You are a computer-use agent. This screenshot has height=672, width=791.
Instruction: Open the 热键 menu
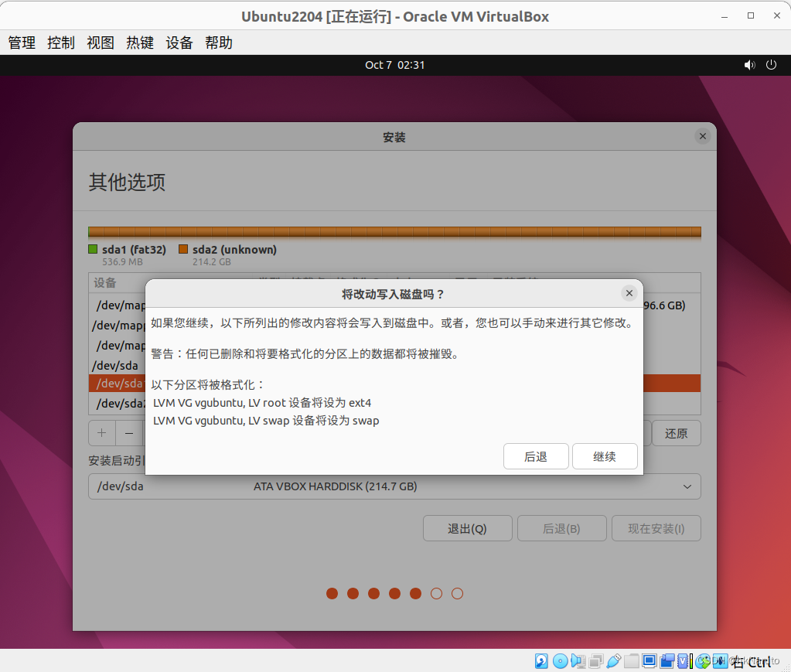click(x=140, y=43)
